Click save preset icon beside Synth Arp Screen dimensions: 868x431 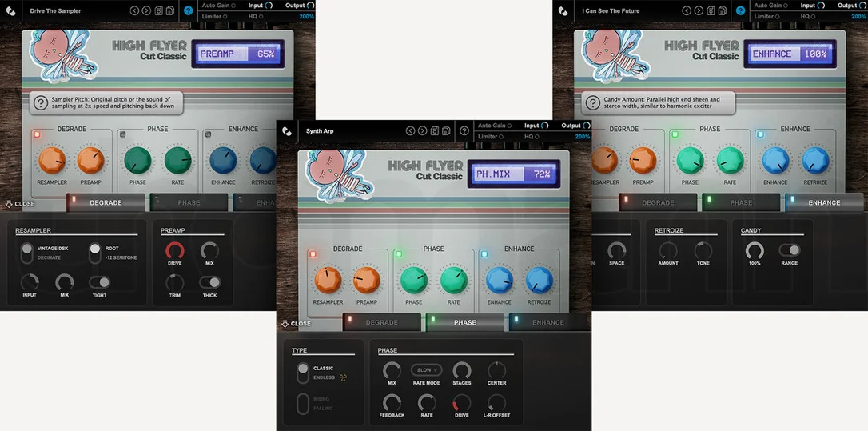coord(435,131)
